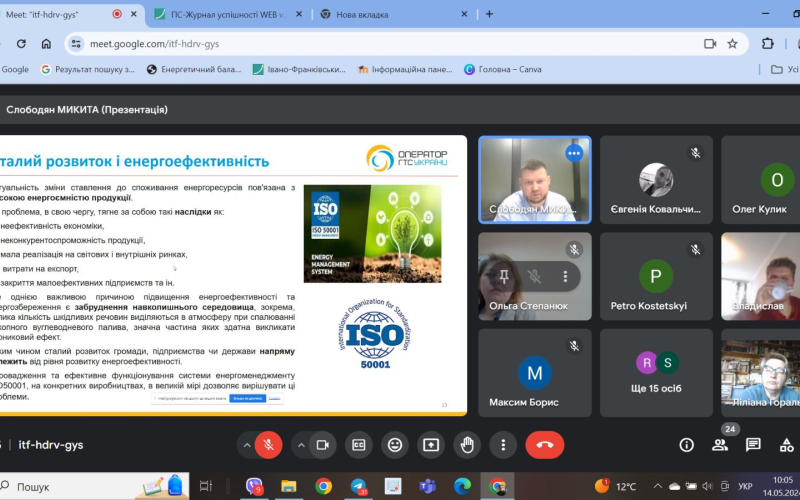This screenshot has width=800, height=500.
Task: Open 'Івано-Франківськи...' bookmark
Action: tap(299, 69)
